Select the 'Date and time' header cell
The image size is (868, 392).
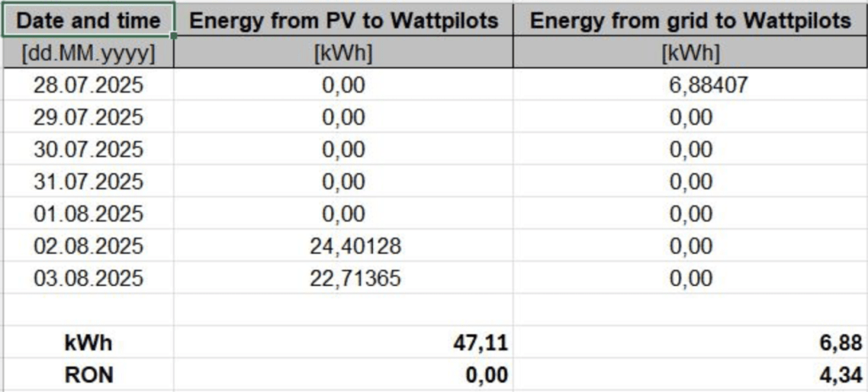coord(88,20)
